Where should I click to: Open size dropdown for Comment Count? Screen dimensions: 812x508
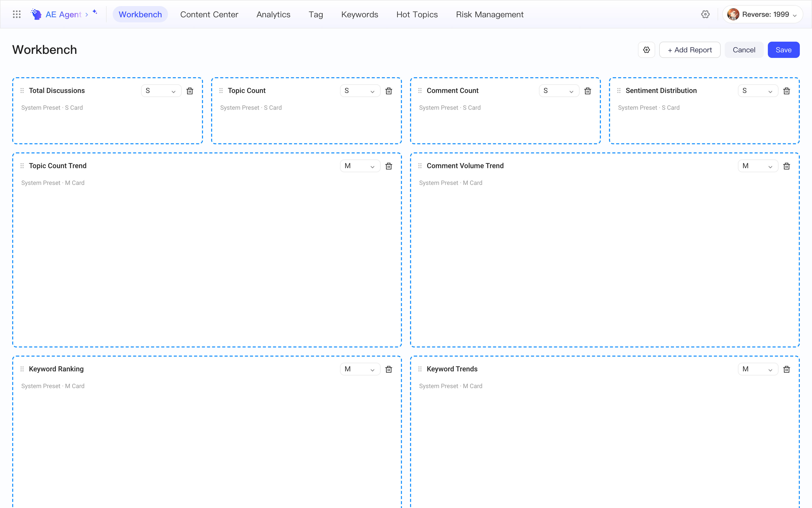click(559, 91)
